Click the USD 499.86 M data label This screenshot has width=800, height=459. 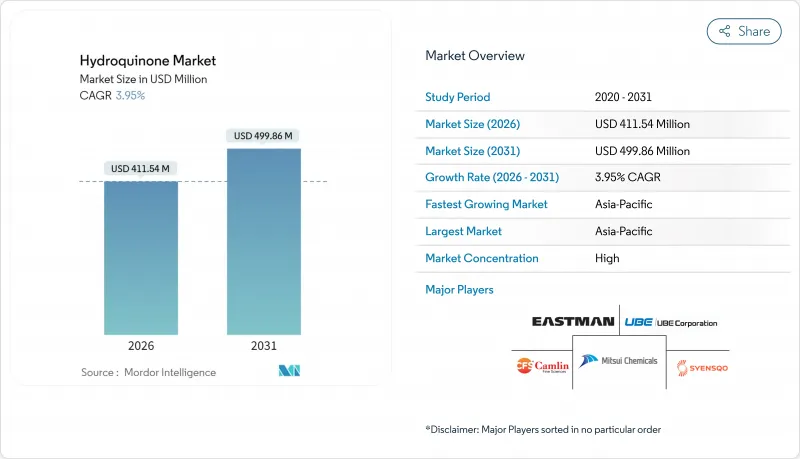pyautogui.click(x=264, y=135)
